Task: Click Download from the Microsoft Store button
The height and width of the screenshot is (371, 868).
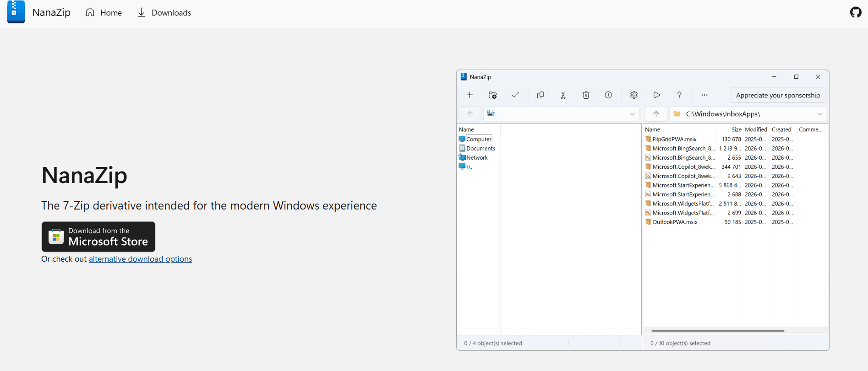Action: pyautogui.click(x=98, y=237)
